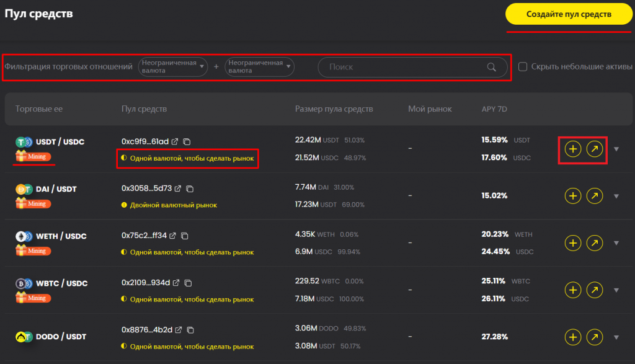Sort by APY 7D column header
635x364 pixels.
[x=494, y=109]
